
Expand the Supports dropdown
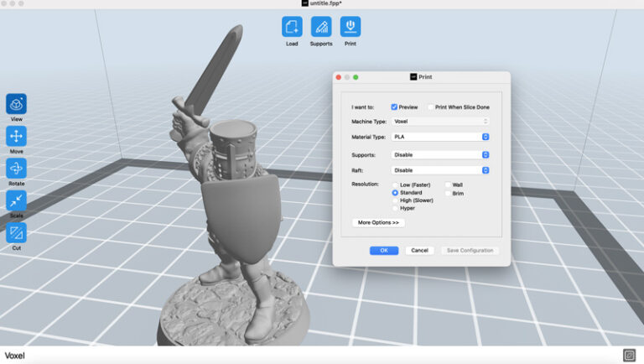(440, 155)
